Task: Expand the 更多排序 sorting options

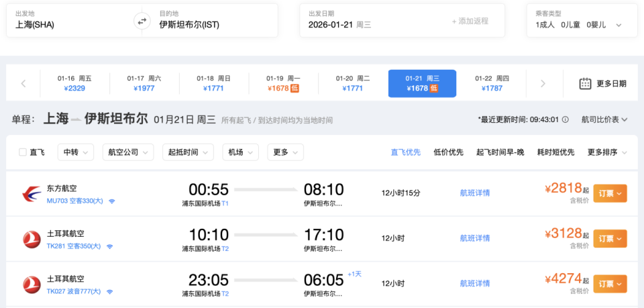Action: pos(607,152)
